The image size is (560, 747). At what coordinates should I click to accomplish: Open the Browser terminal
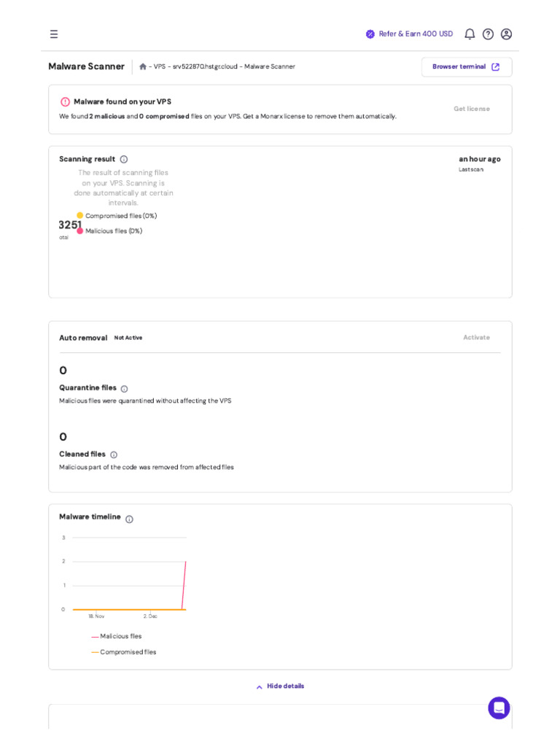coord(466,67)
